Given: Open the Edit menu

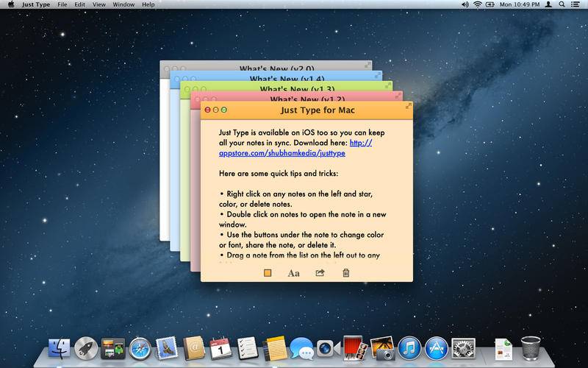Looking at the screenshot, I should pos(79,4).
